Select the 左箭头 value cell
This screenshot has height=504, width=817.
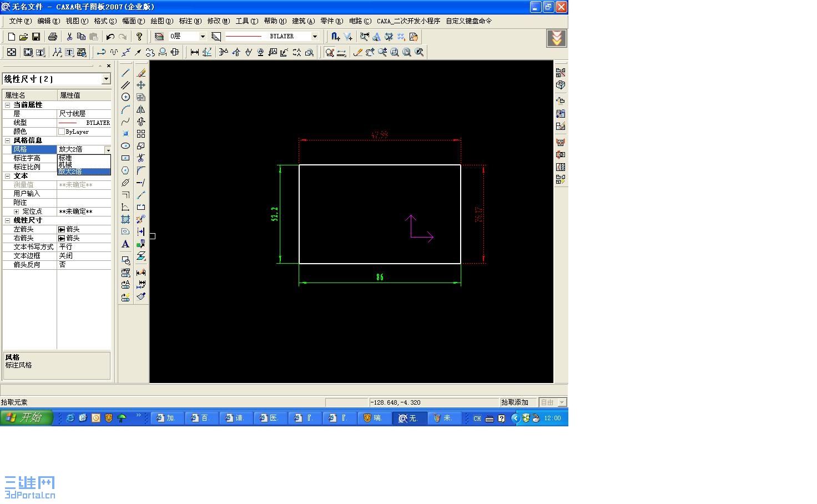pyautogui.click(x=84, y=229)
